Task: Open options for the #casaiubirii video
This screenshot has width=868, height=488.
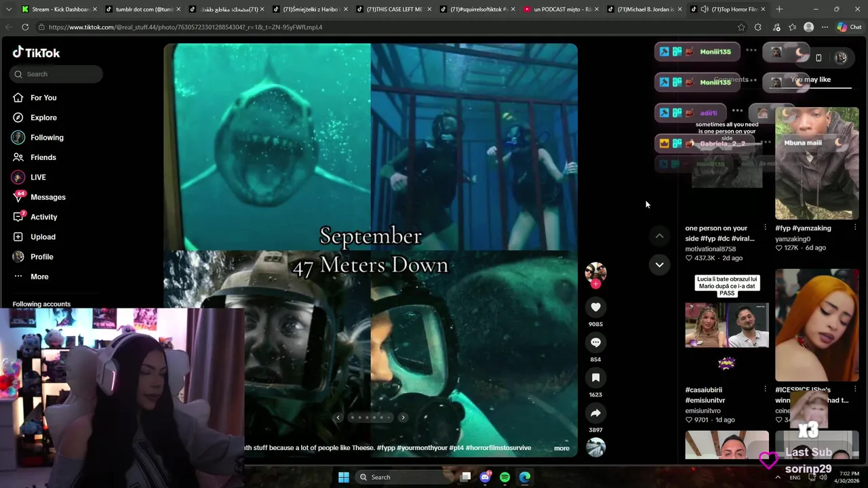Action: 766,390
